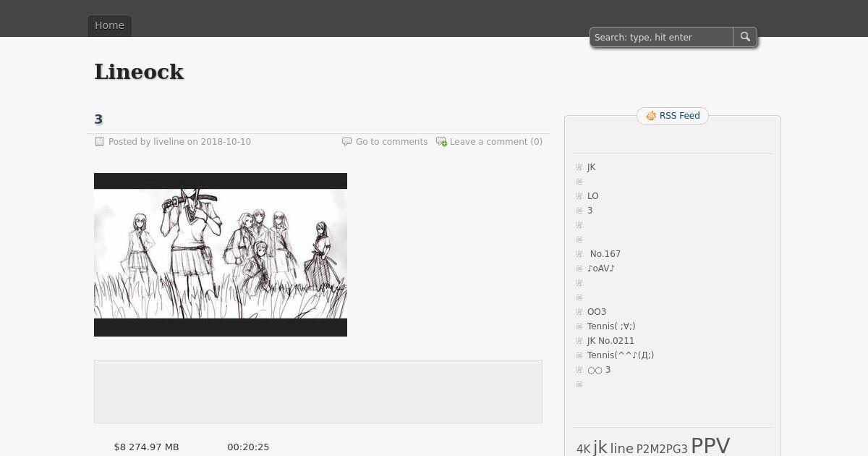Open author liveline link
The height and width of the screenshot is (456, 868).
pos(169,142)
